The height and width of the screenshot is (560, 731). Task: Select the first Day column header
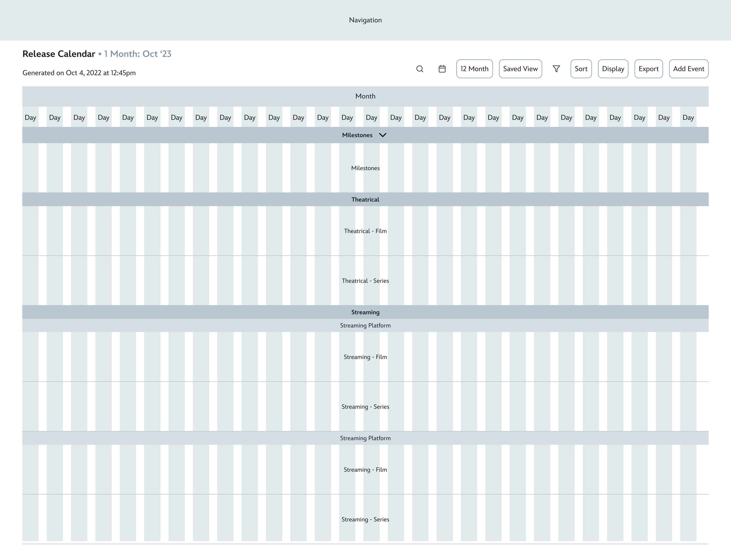point(30,117)
